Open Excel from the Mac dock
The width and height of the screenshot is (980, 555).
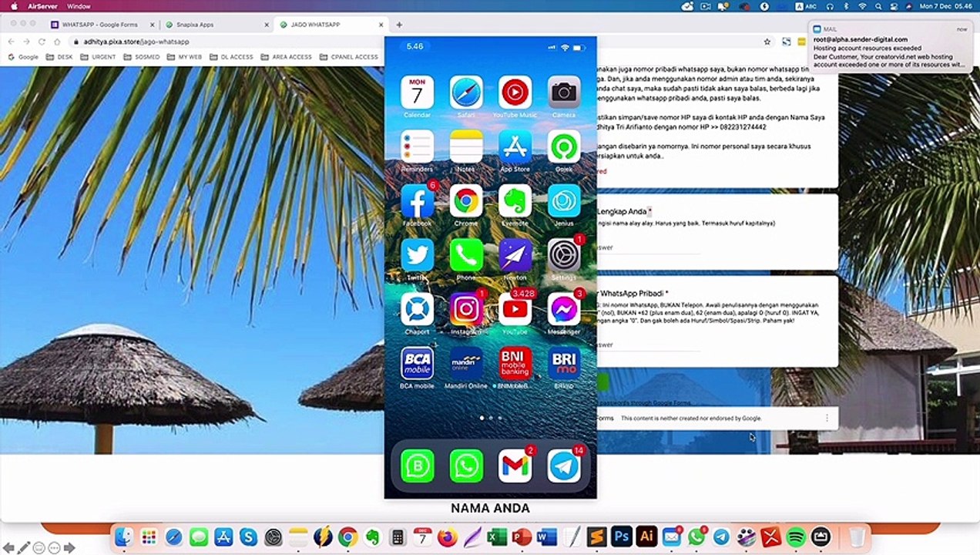click(497, 537)
